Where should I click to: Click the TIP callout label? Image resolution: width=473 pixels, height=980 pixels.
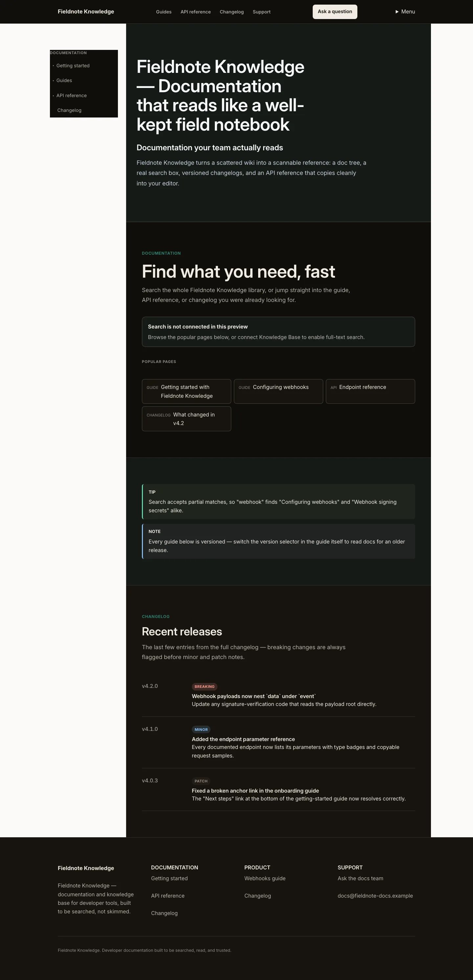coord(152,492)
